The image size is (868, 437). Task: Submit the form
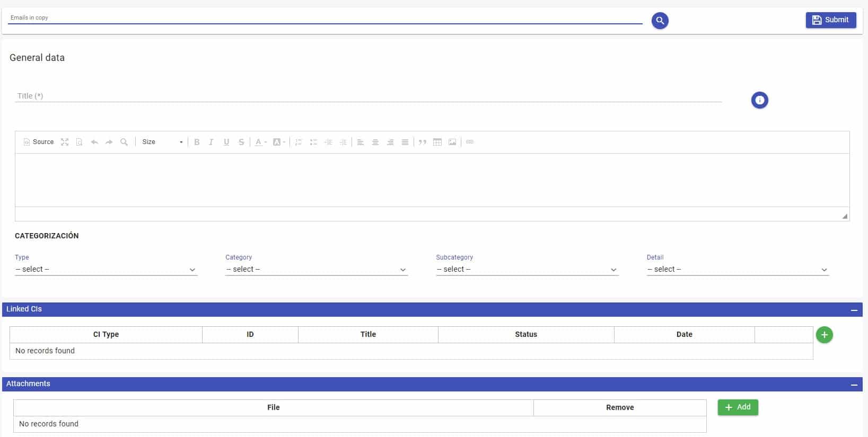click(830, 20)
